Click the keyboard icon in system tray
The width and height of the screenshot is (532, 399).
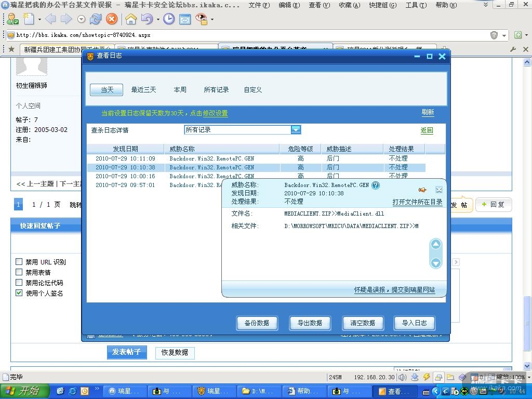(x=426, y=392)
